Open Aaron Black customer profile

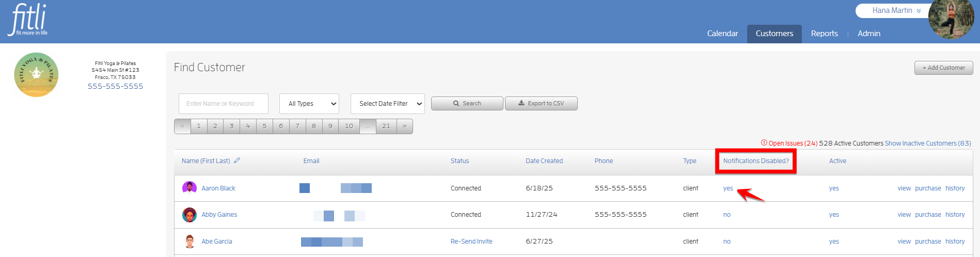pos(218,188)
